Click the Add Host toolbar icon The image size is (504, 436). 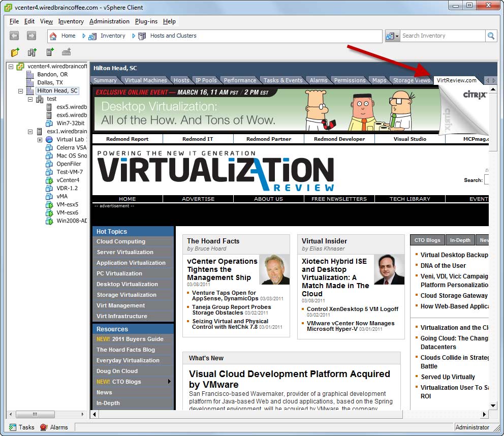(50, 52)
